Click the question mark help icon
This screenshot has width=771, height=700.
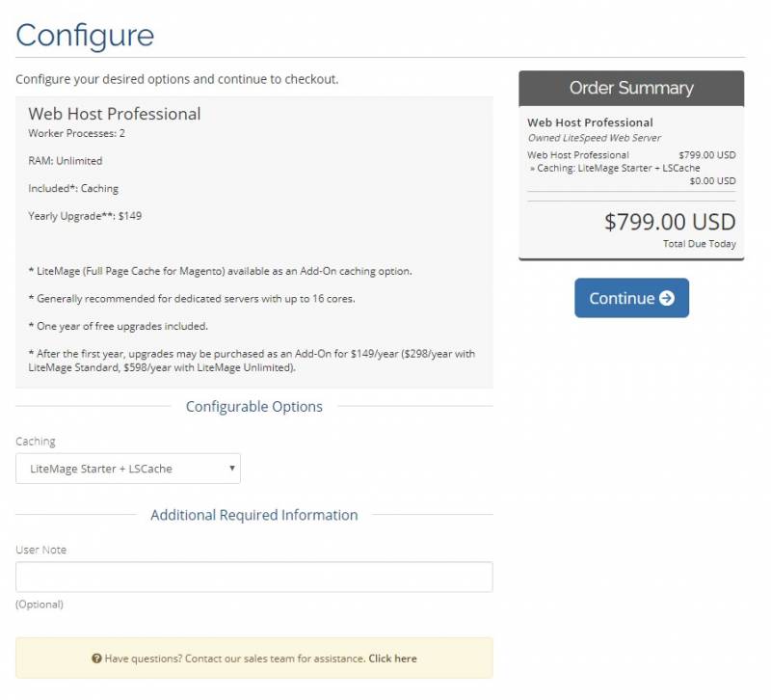click(x=96, y=659)
